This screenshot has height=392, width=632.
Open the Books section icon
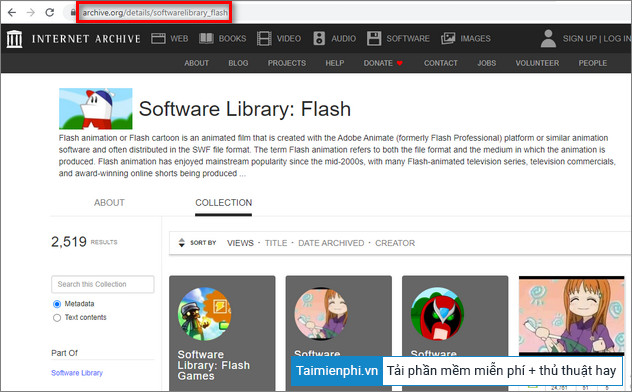click(206, 39)
